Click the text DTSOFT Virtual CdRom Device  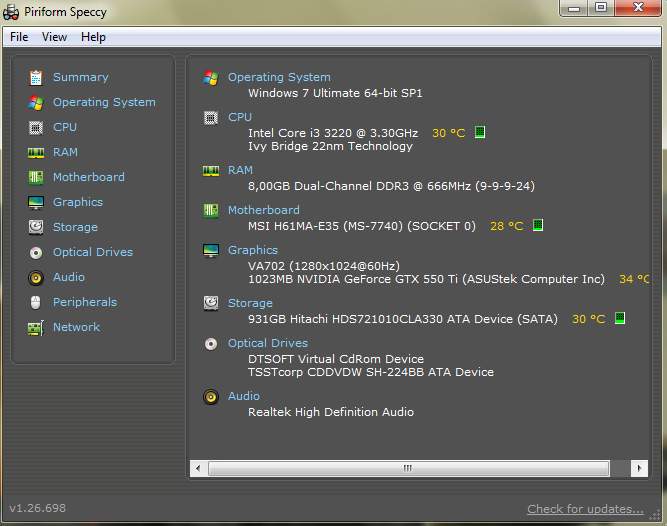(x=336, y=359)
